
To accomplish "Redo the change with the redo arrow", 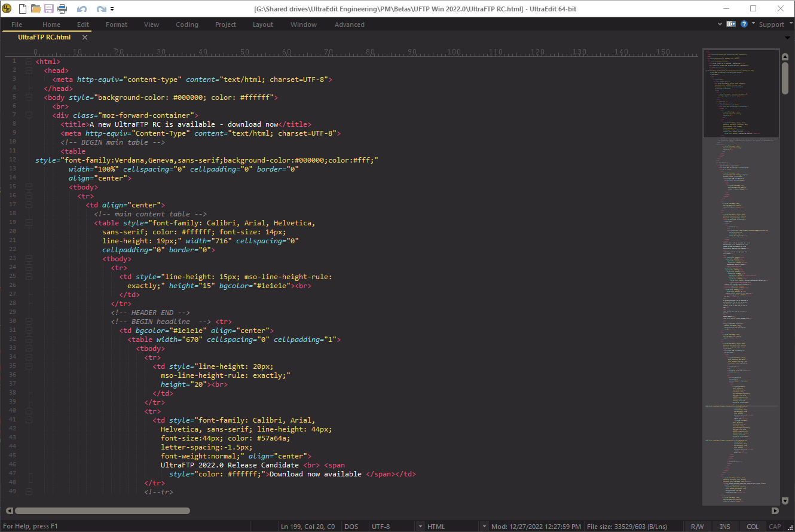I will [x=102, y=9].
